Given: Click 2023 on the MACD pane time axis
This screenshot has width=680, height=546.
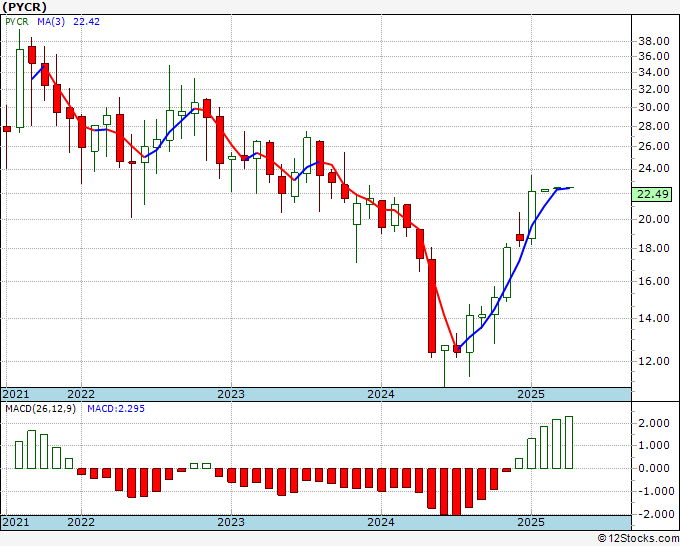Looking at the screenshot, I should pos(231,522).
